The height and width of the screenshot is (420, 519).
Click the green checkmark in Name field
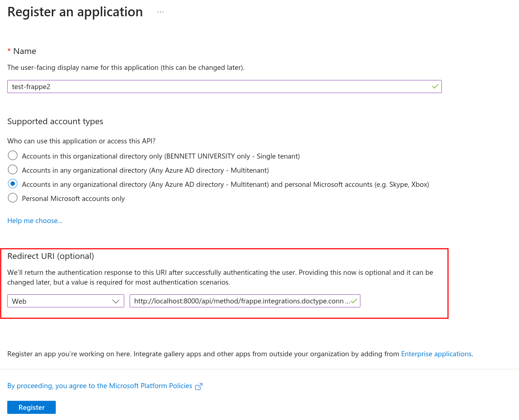(x=435, y=87)
